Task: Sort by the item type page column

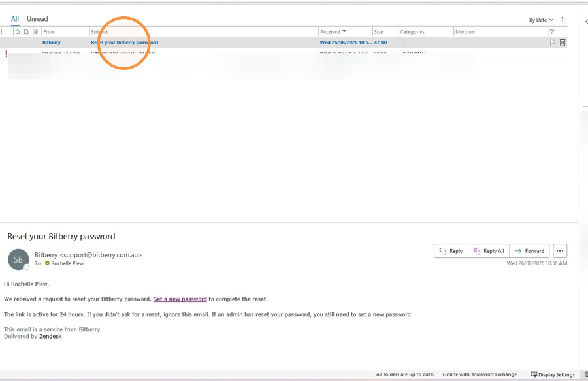Action: point(26,32)
